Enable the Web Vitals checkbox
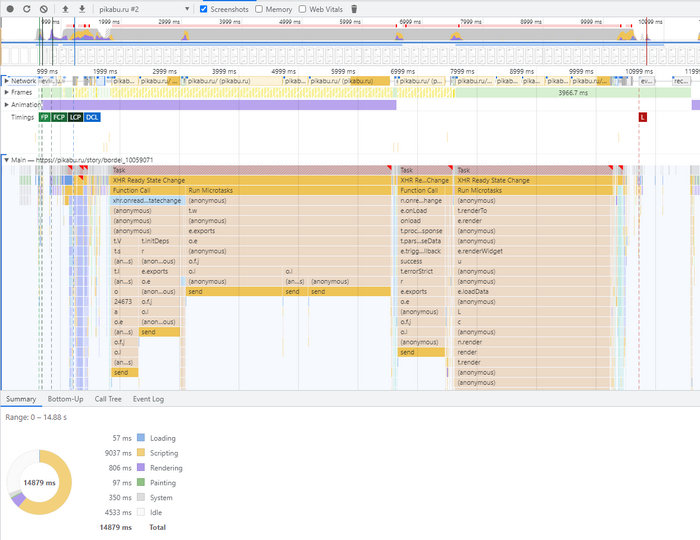 click(303, 9)
